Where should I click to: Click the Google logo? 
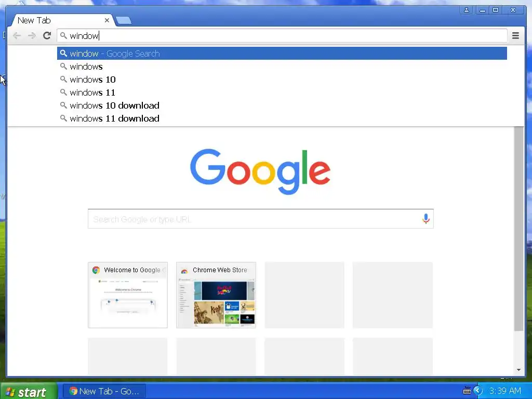point(260,171)
